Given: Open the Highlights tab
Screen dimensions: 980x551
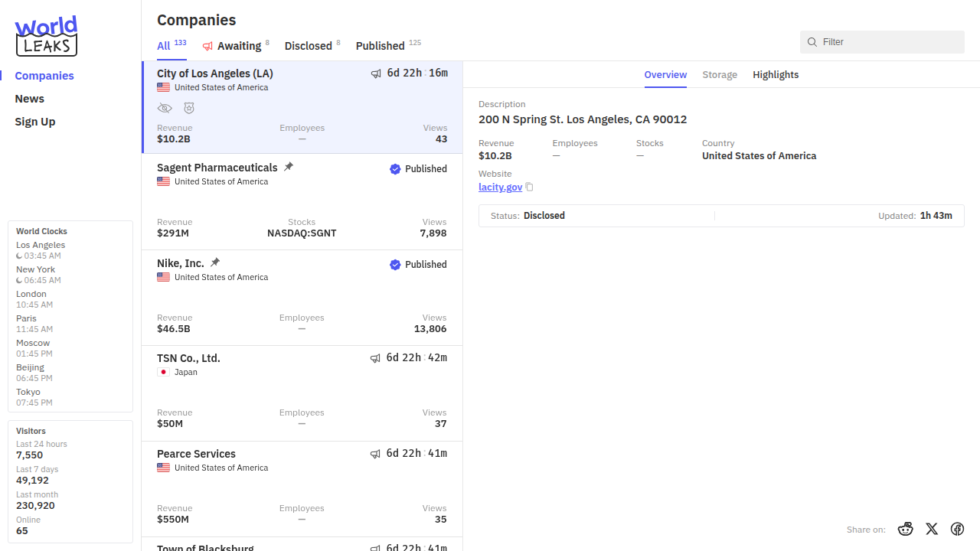Looking at the screenshot, I should coord(775,75).
